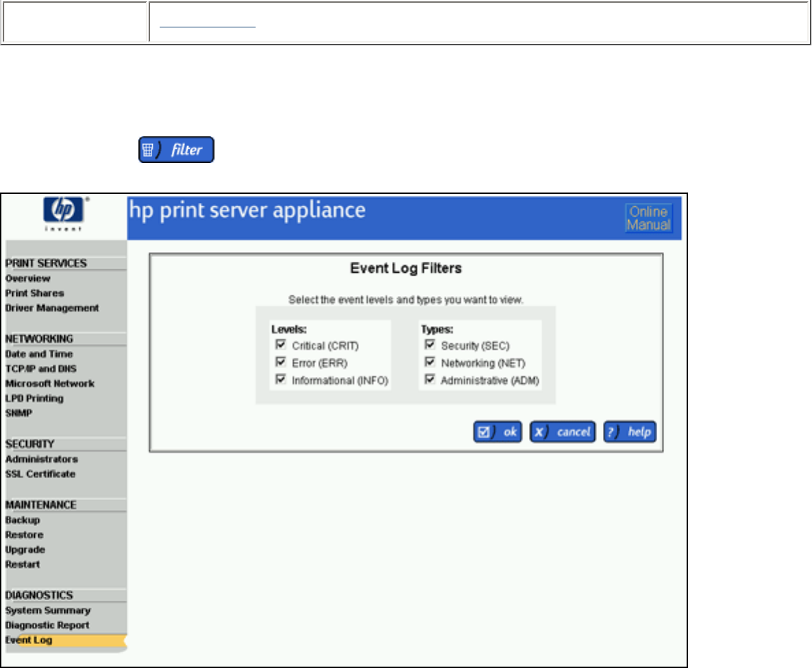The width and height of the screenshot is (812, 668).
Task: Open Driver Management
Action: coord(52,308)
